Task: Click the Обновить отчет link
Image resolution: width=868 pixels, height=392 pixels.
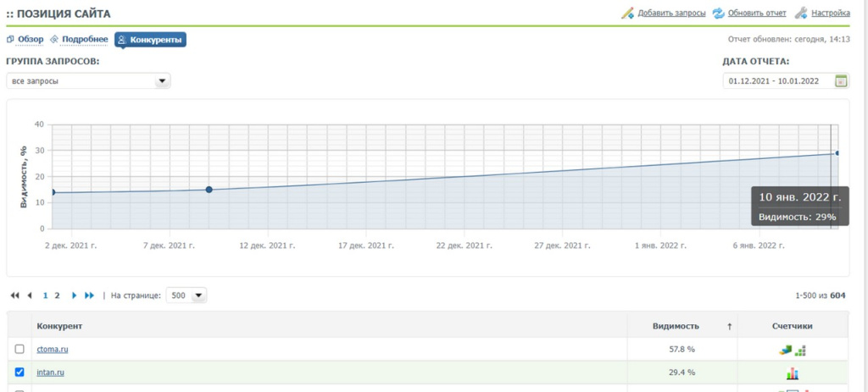Action: pyautogui.click(x=757, y=14)
